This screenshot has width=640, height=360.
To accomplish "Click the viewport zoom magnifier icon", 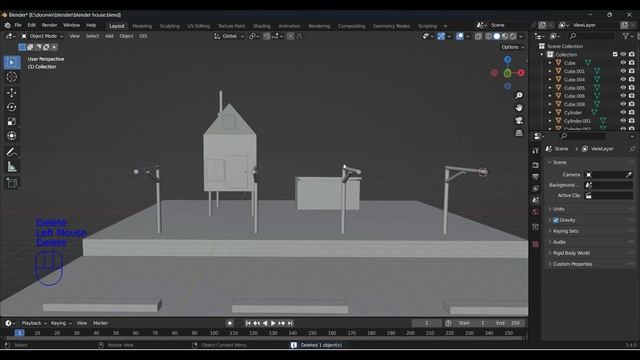I will pos(519,96).
